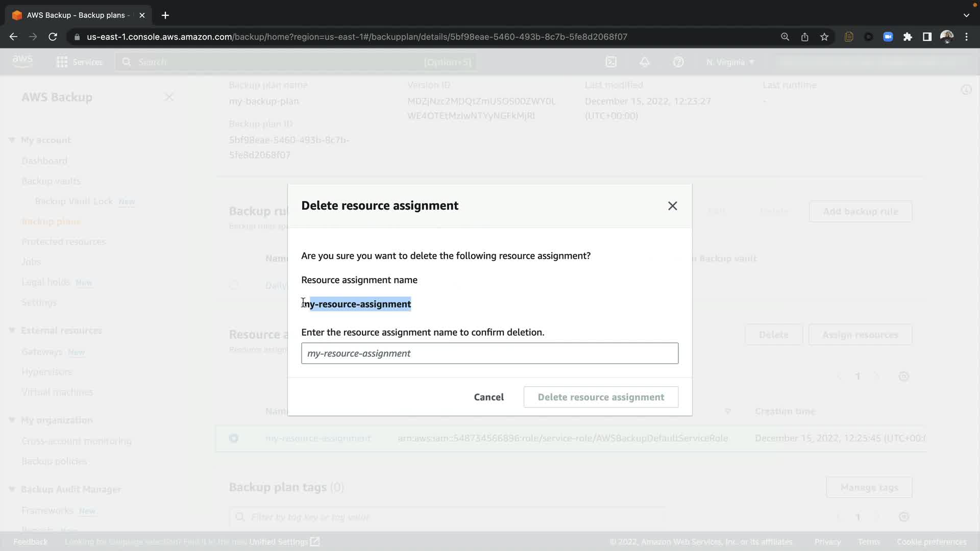Reload the page in browser
Image resolution: width=980 pixels, height=551 pixels.
(53, 37)
